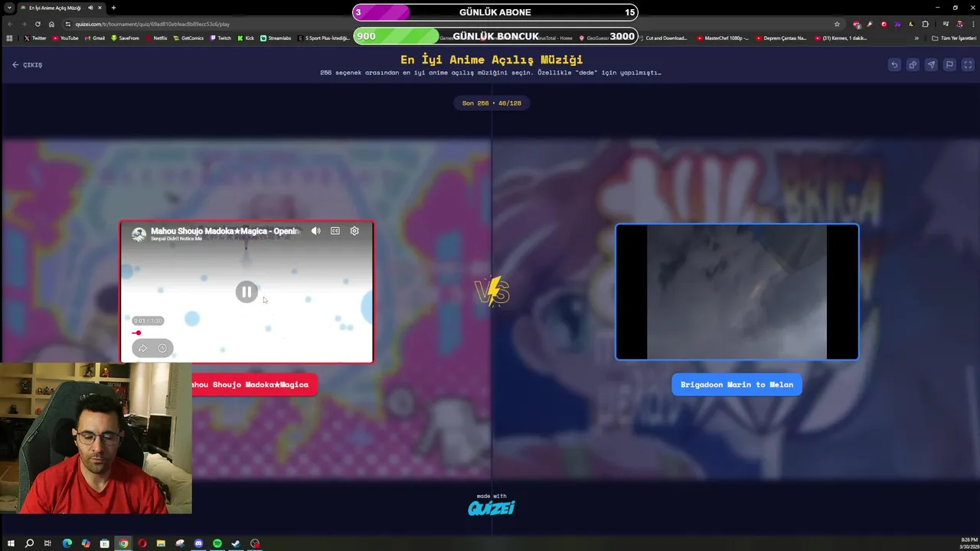Click the paper plane send icon
Screen dimensions: 980x551
coord(931,65)
